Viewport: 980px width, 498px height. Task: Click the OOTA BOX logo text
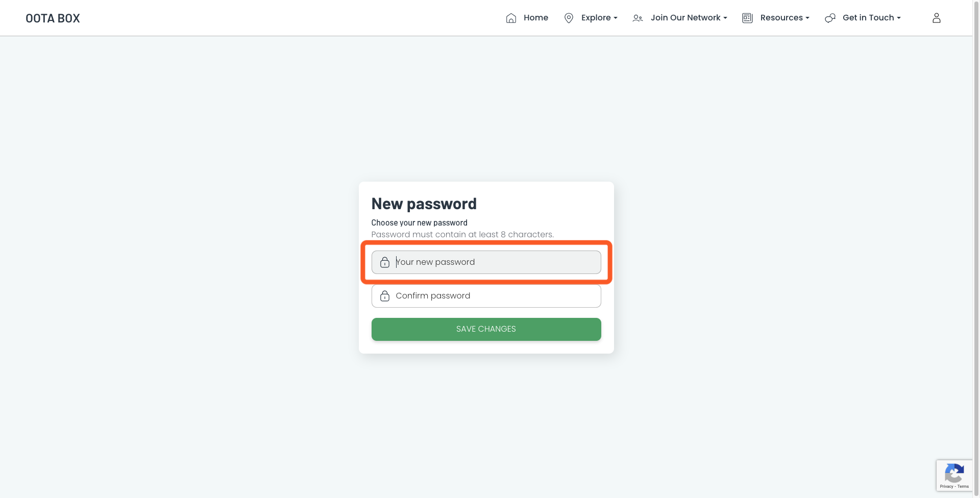[x=53, y=18]
